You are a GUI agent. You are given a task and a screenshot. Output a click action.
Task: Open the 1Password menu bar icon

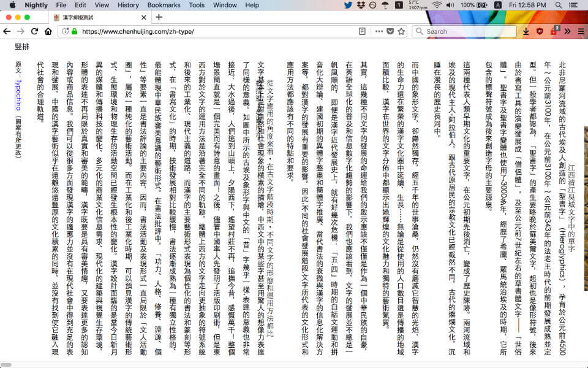click(x=399, y=6)
